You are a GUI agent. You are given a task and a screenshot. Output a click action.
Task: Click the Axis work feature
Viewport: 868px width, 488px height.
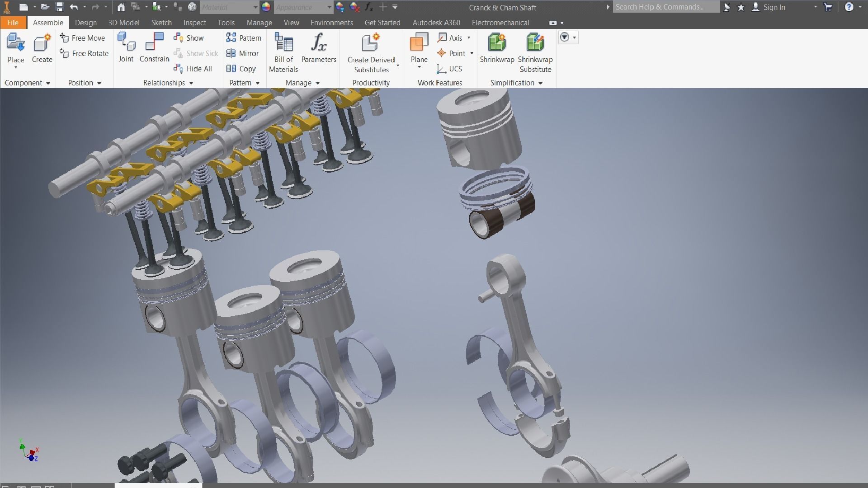click(x=450, y=38)
